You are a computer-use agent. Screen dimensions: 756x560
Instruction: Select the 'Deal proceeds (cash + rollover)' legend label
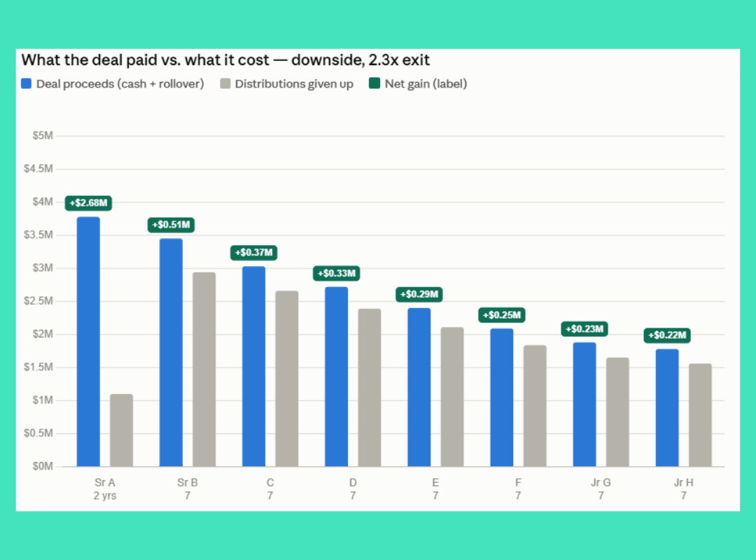point(120,84)
